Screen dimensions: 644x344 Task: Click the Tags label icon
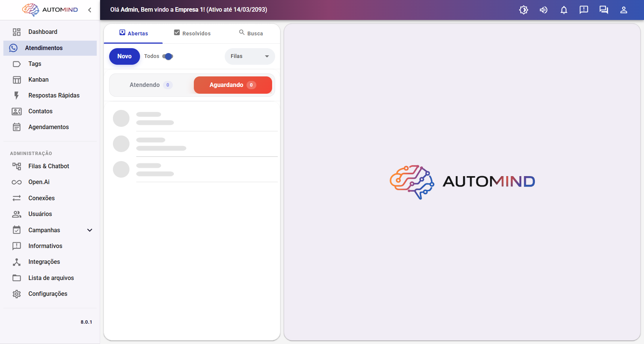pos(17,64)
